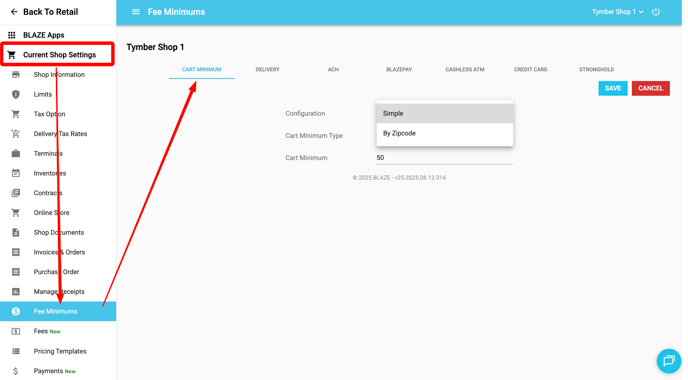The image size is (688, 380).
Task: Open Shop Information settings
Action: click(x=59, y=75)
